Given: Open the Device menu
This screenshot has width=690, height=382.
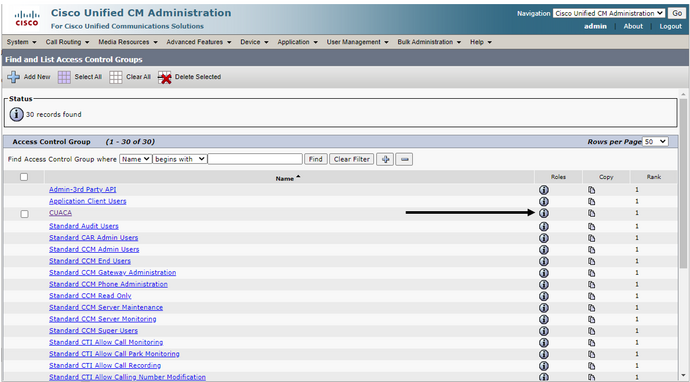Looking at the screenshot, I should tap(254, 42).
